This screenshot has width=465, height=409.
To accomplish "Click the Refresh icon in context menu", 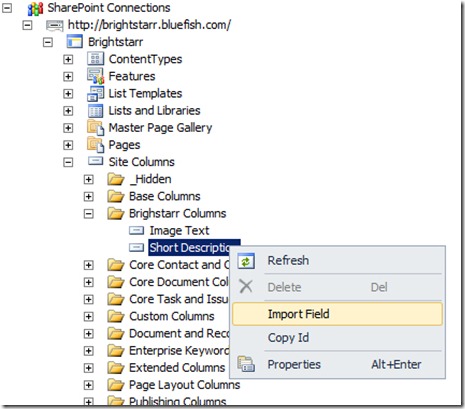I will click(x=246, y=261).
